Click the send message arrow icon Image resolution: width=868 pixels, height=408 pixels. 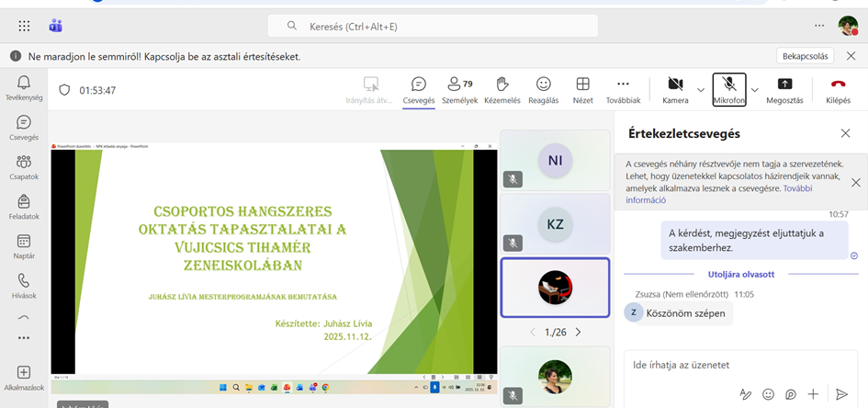[841, 394]
